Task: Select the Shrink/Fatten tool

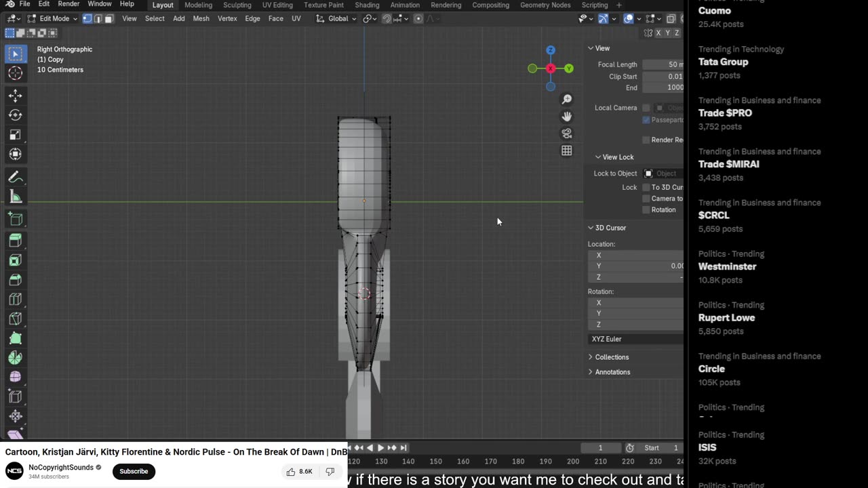Action: click(15, 416)
